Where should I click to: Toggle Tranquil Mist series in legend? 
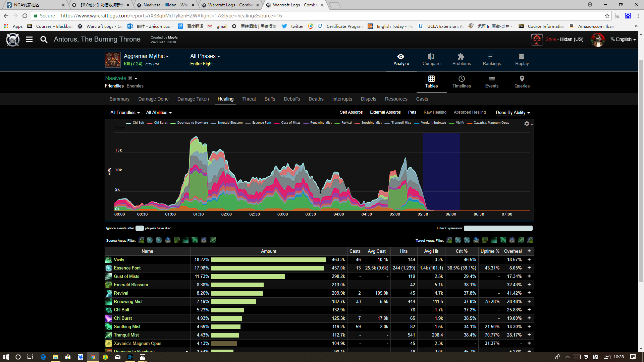(x=397, y=123)
